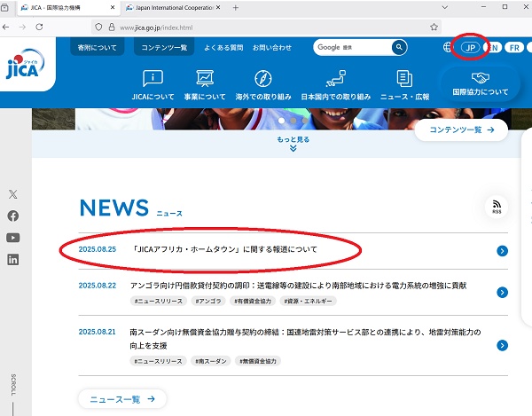This screenshot has width=532, height=416.
Task: Select the second carousel dot
Action: click(293, 121)
